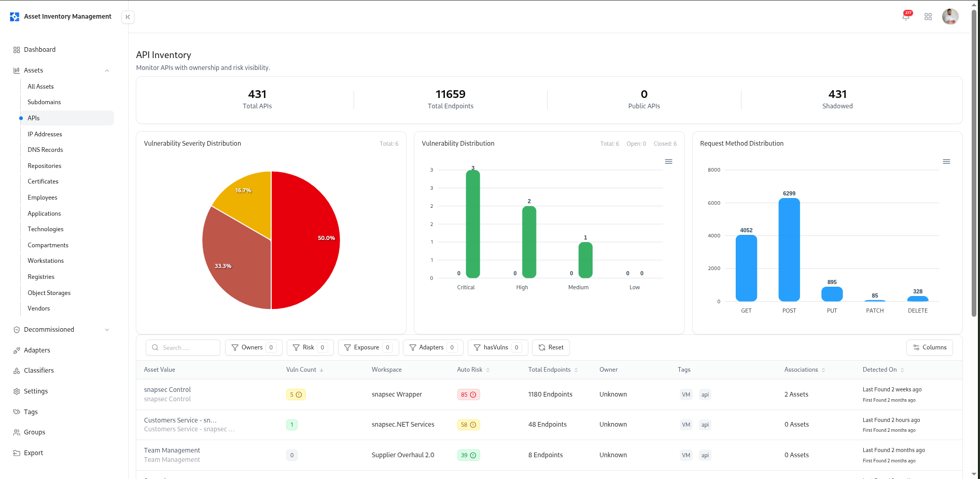
Task: Open the Exposure filter
Action: pyautogui.click(x=368, y=347)
